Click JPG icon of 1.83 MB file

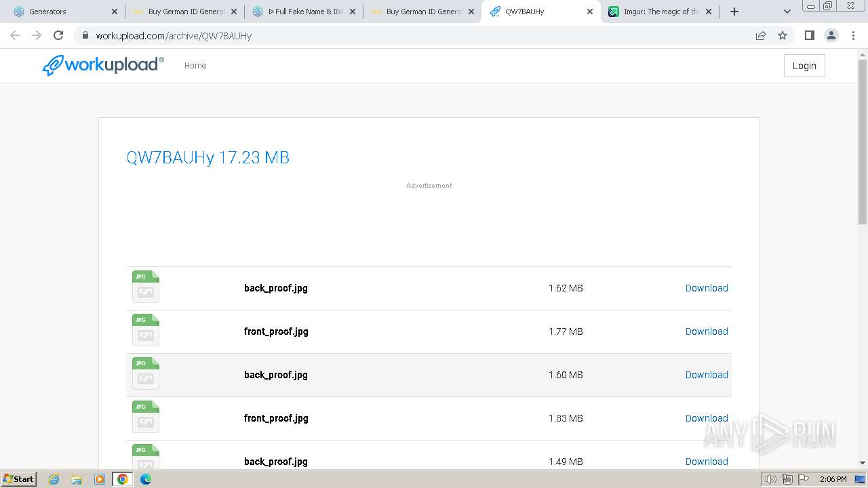point(146,417)
